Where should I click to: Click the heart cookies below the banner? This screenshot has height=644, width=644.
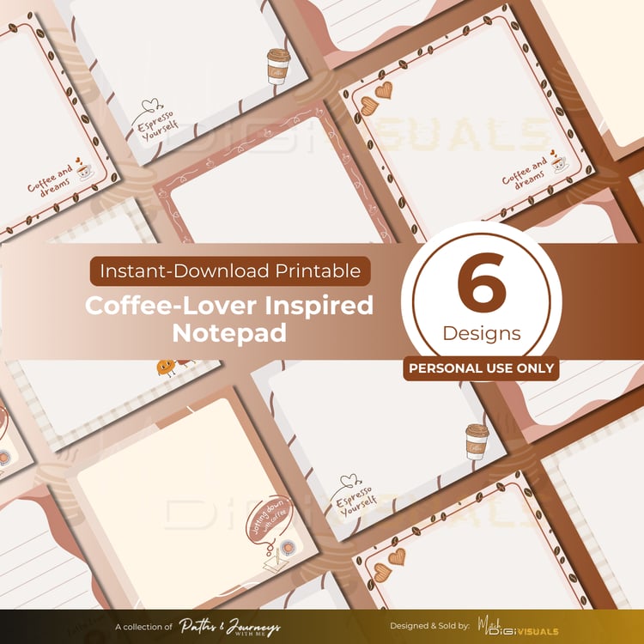(x=389, y=565)
